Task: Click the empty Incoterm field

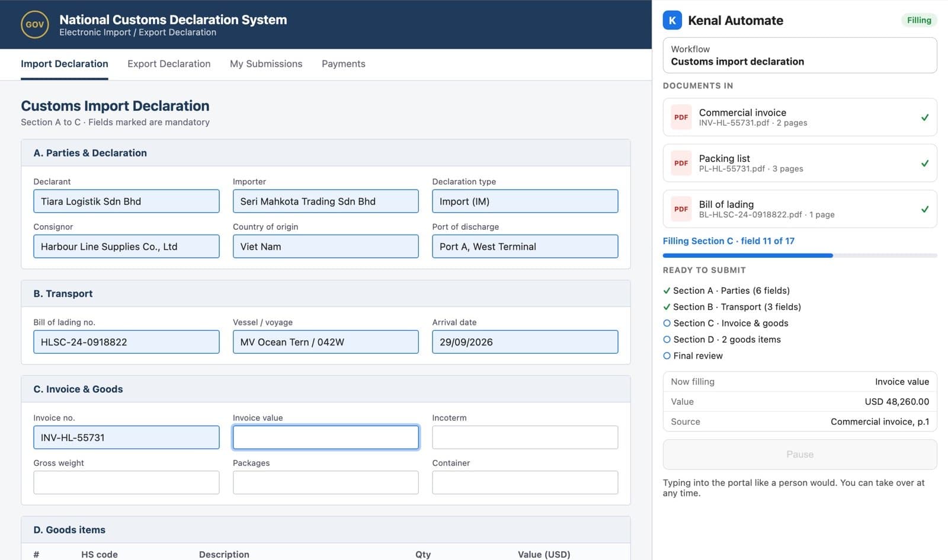Action: tap(525, 437)
